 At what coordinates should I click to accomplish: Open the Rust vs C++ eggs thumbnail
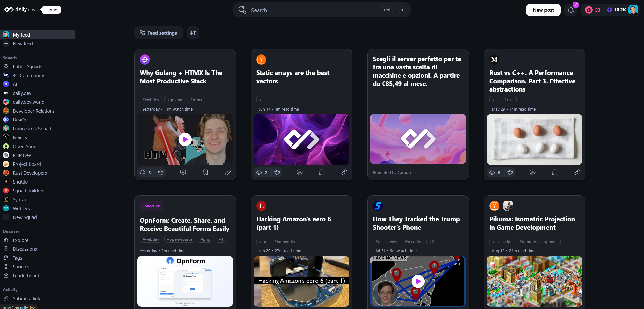534,139
